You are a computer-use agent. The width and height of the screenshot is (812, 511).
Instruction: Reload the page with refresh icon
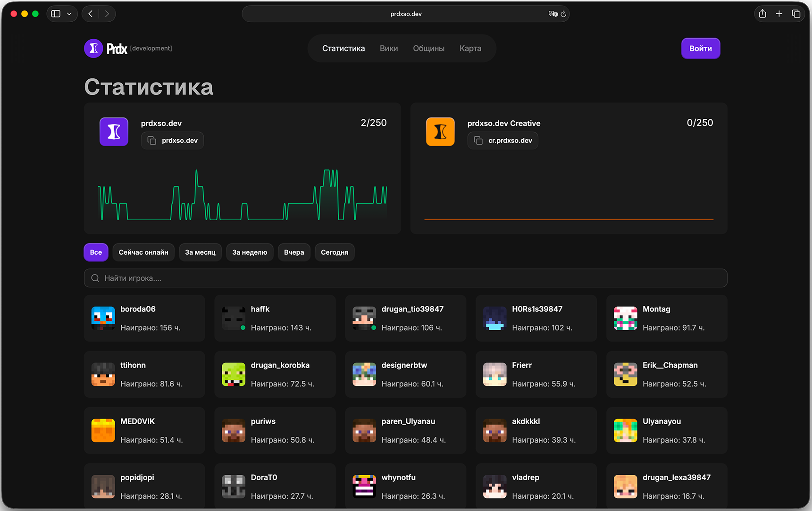click(x=563, y=14)
